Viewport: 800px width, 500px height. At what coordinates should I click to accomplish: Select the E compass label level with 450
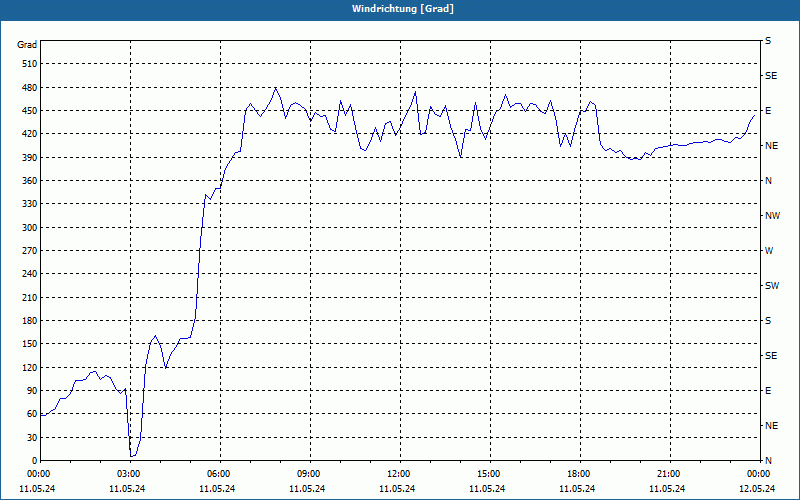[768, 111]
